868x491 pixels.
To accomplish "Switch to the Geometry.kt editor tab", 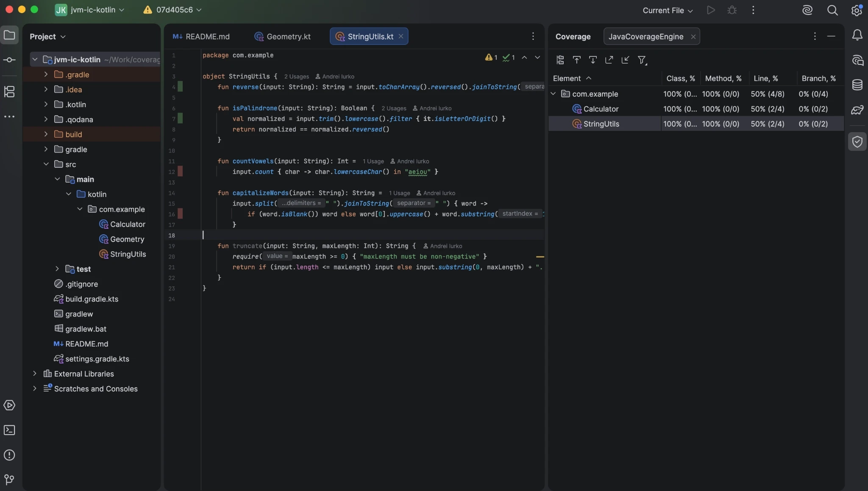I will pyautogui.click(x=283, y=36).
